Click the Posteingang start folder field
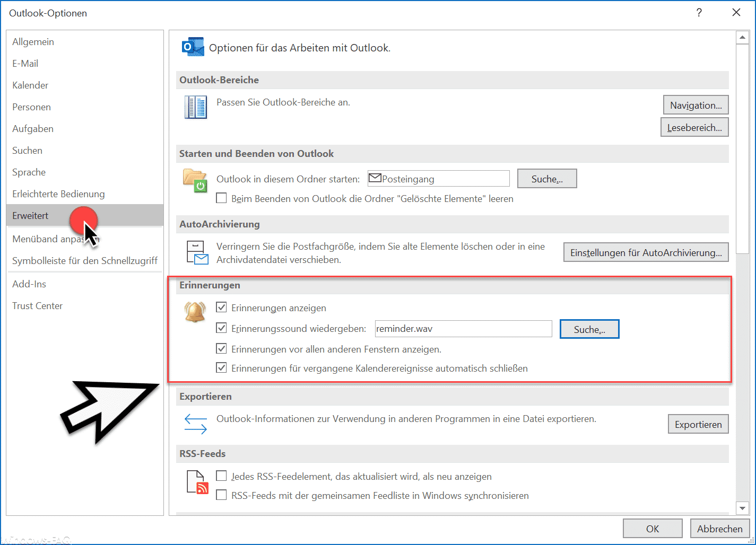The height and width of the screenshot is (545, 756). point(439,179)
